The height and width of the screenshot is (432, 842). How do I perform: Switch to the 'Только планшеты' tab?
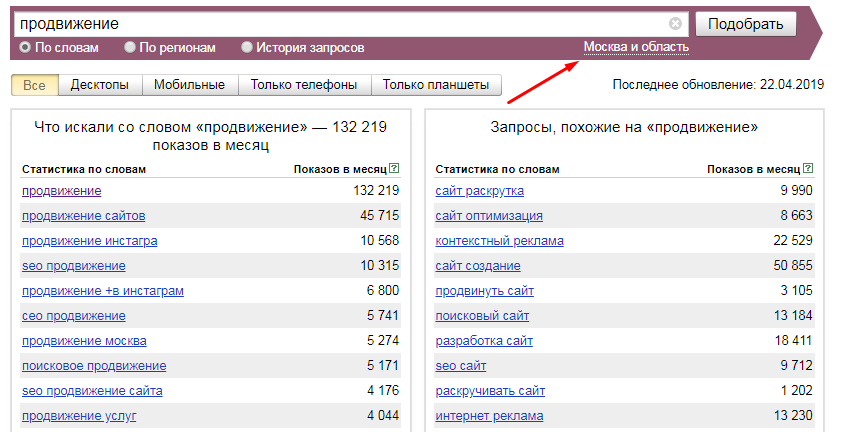436,85
